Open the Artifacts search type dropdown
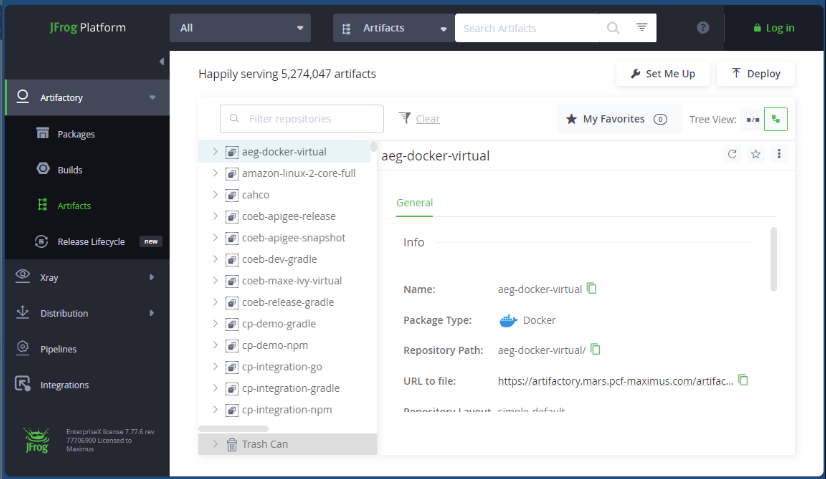Viewport: 826px width, 479px height. (394, 28)
